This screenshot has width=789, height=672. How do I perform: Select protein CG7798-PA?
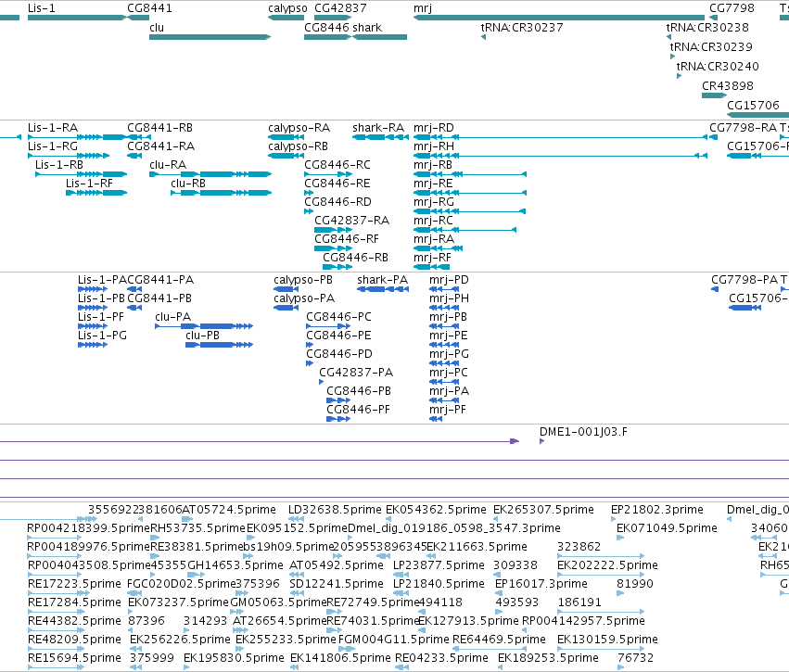(715, 289)
